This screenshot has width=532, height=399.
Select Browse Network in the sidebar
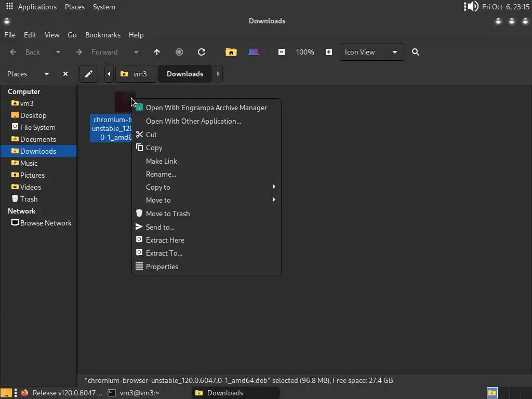(38, 223)
